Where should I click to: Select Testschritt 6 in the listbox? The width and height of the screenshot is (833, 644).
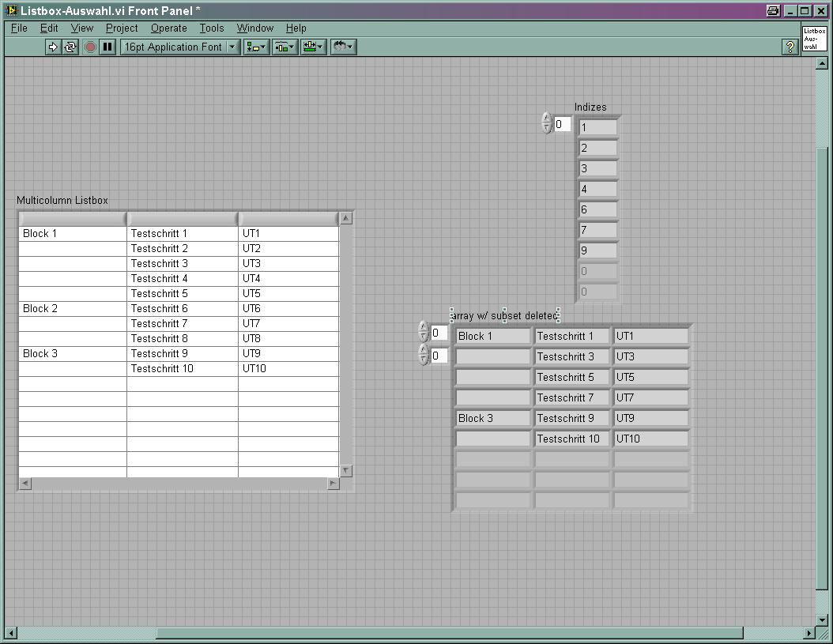tap(183, 308)
